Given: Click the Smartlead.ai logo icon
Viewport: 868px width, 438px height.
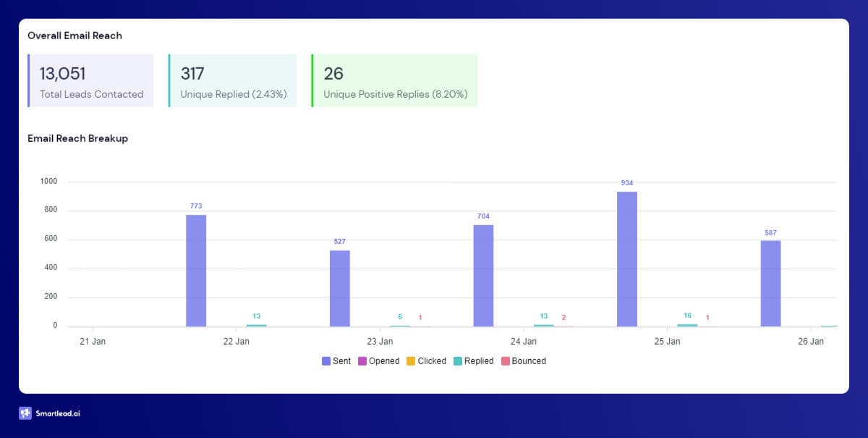Looking at the screenshot, I should pyautogui.click(x=26, y=413).
